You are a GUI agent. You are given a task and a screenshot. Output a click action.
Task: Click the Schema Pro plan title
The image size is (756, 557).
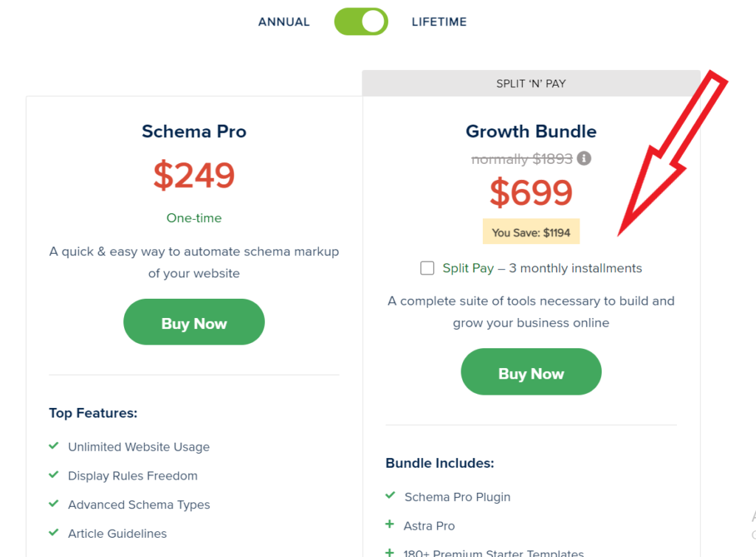pos(193,131)
